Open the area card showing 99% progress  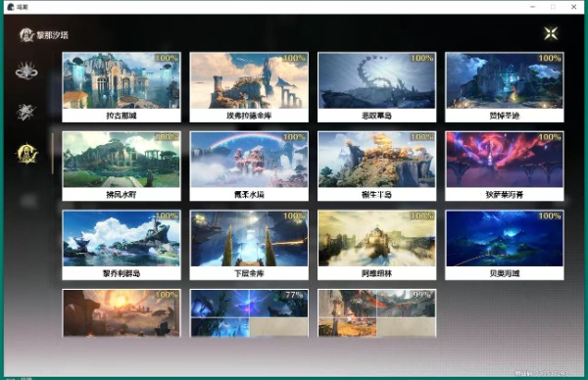pyautogui.click(x=377, y=313)
